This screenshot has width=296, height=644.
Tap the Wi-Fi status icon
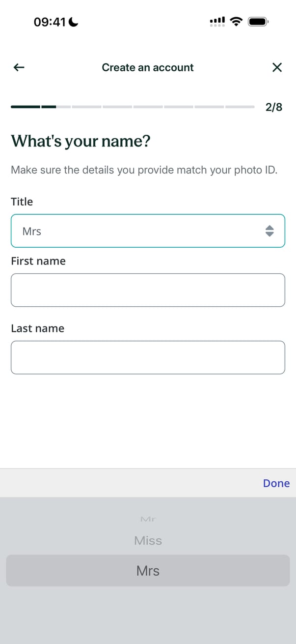237,22
